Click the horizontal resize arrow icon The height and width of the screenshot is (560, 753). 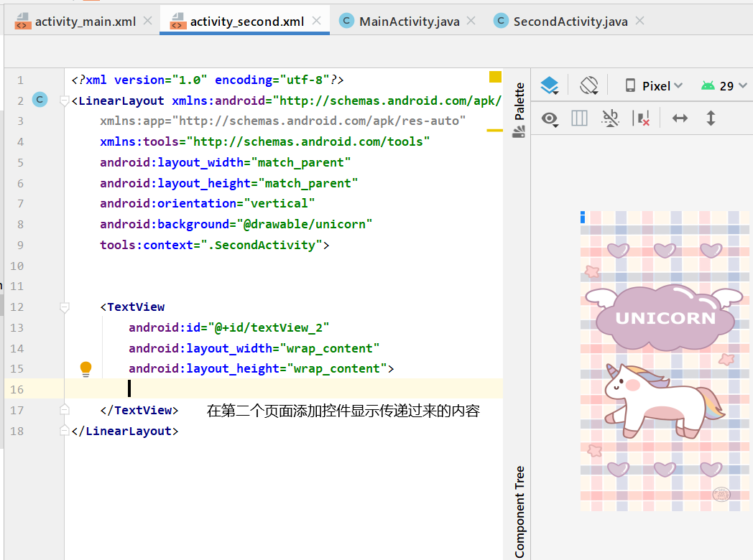coord(680,118)
